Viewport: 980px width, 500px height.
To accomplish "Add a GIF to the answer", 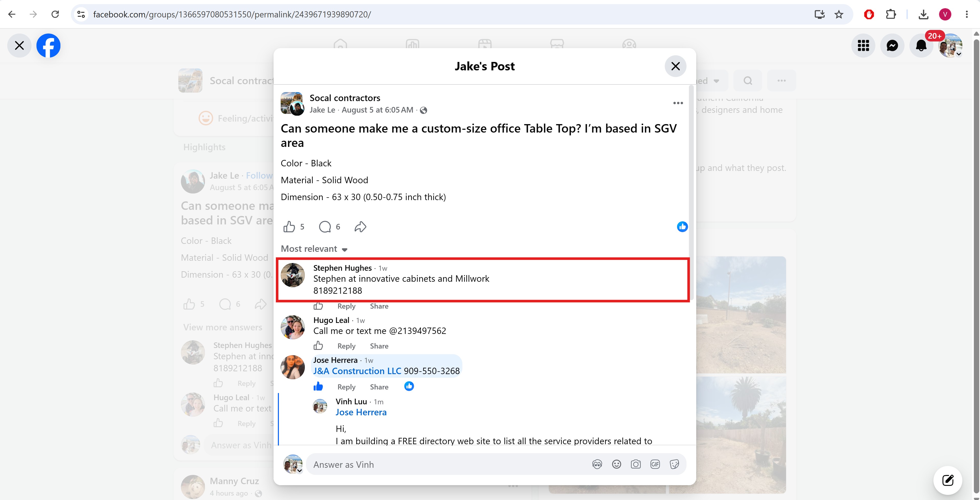I will 655,464.
